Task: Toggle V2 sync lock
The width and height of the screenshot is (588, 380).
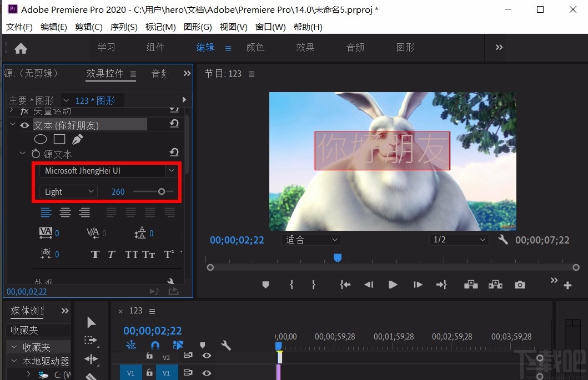Action: click(x=188, y=355)
